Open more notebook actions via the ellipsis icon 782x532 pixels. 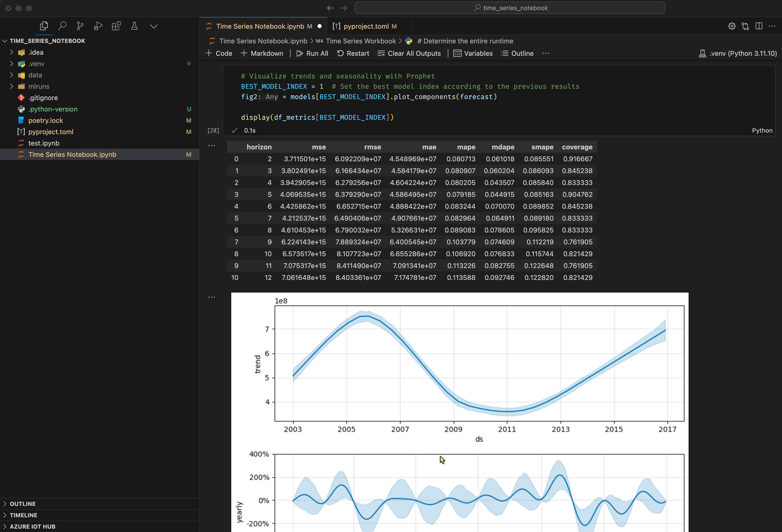(772, 26)
